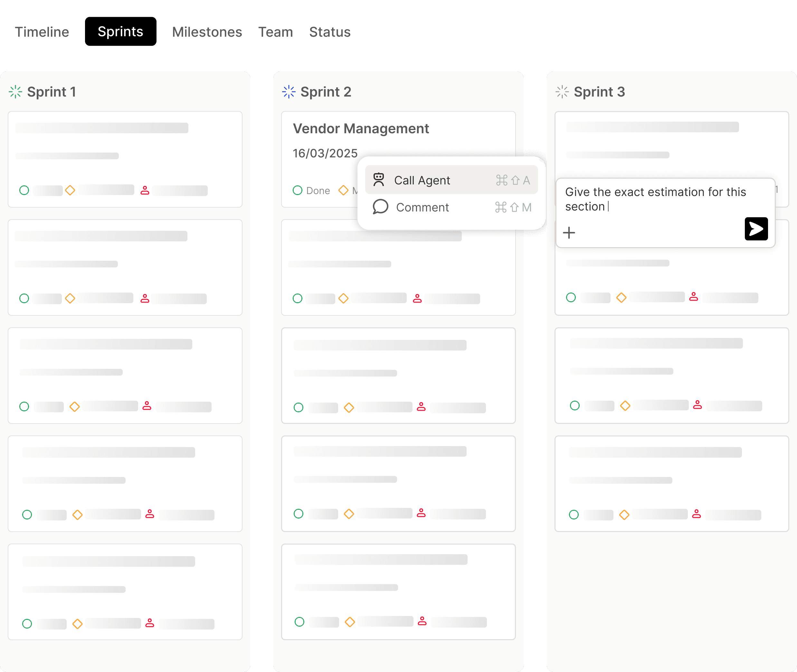The image size is (797, 672).
Task: Click assignee icon on last Sprint 2 card
Action: point(422,621)
